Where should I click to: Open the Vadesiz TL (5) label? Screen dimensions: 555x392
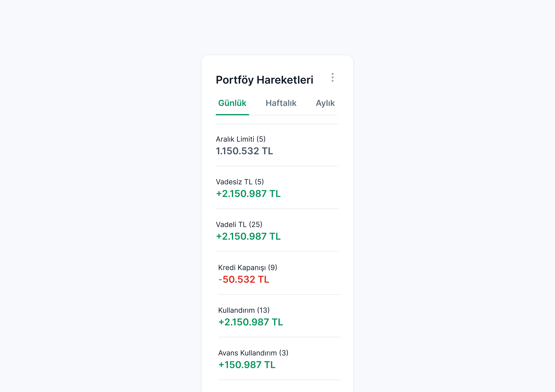[x=240, y=182]
